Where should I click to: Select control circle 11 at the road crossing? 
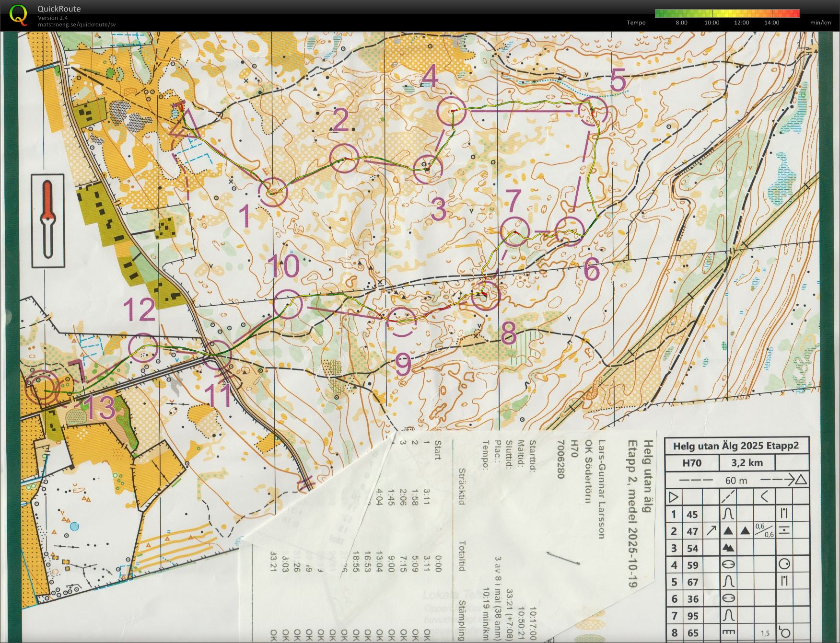tap(217, 355)
